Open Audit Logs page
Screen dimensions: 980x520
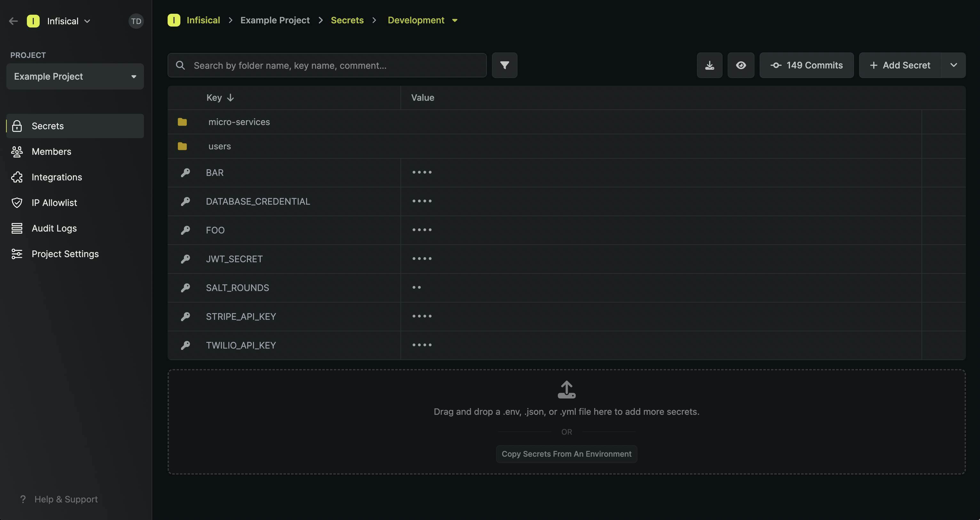[54, 228]
